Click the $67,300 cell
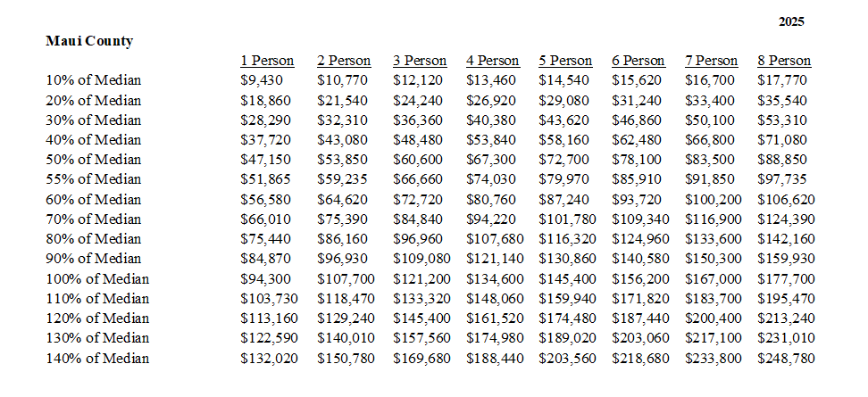868x397 pixels. tap(491, 159)
